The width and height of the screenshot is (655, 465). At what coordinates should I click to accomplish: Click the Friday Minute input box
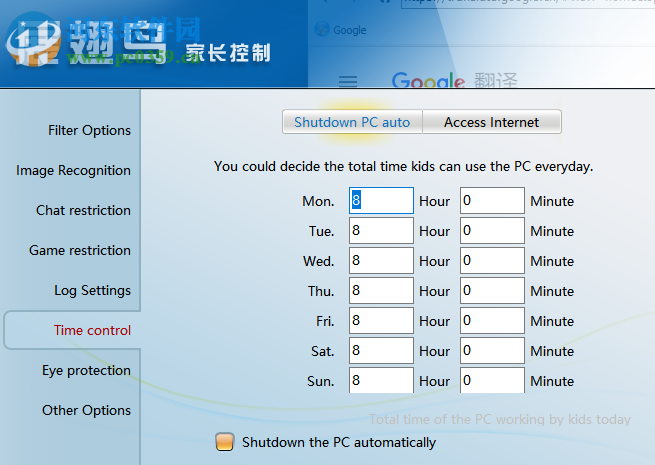coord(492,321)
